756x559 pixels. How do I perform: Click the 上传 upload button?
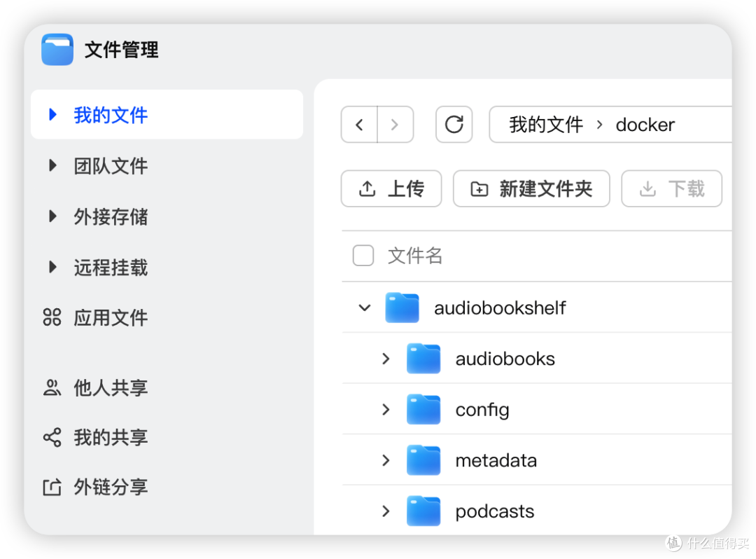[391, 189]
